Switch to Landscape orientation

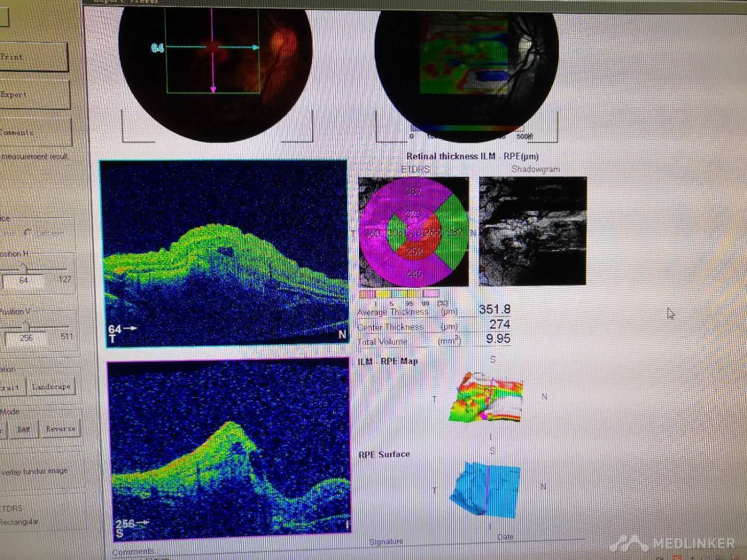click(50, 387)
